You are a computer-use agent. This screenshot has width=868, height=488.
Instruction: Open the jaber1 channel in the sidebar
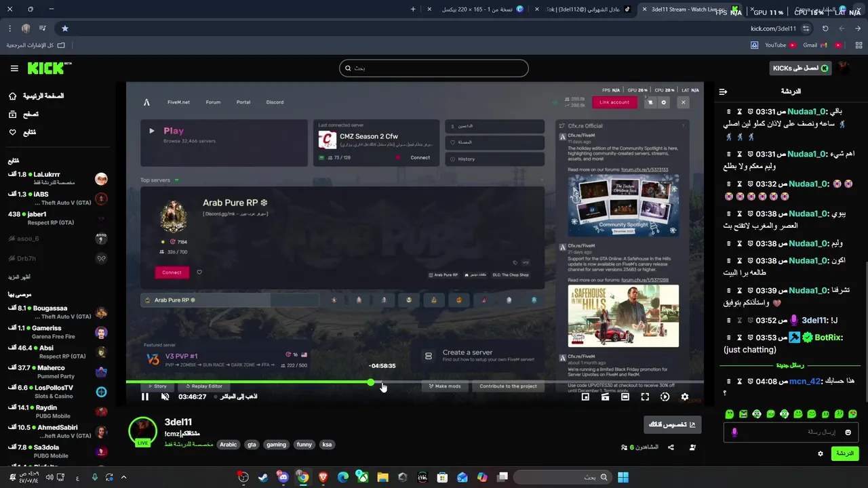coord(58,218)
